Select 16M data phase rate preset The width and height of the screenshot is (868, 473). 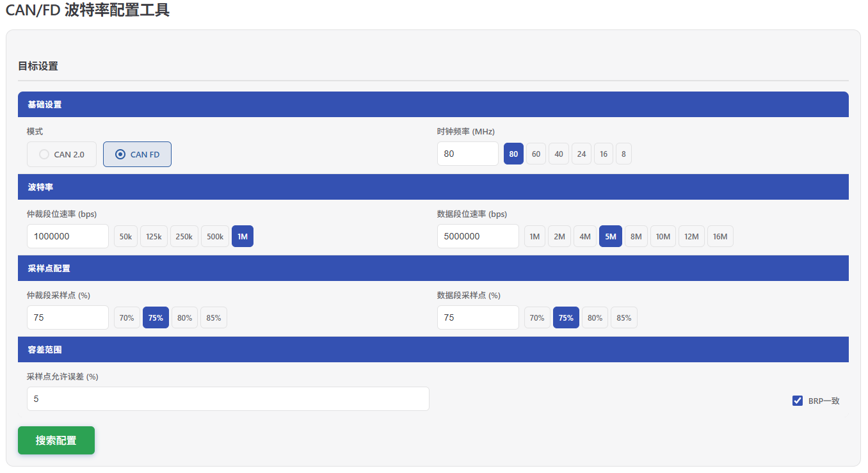[x=720, y=236]
